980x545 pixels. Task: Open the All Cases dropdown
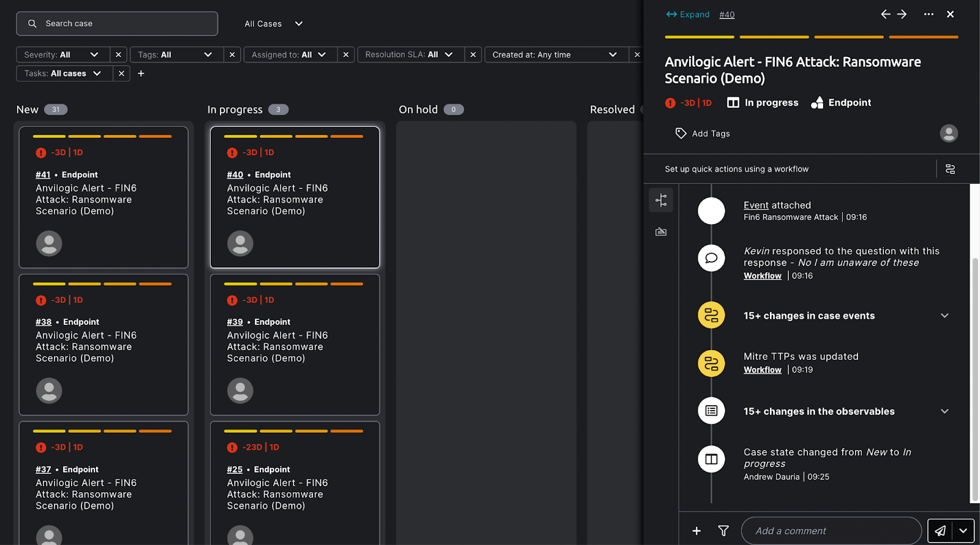tap(273, 24)
